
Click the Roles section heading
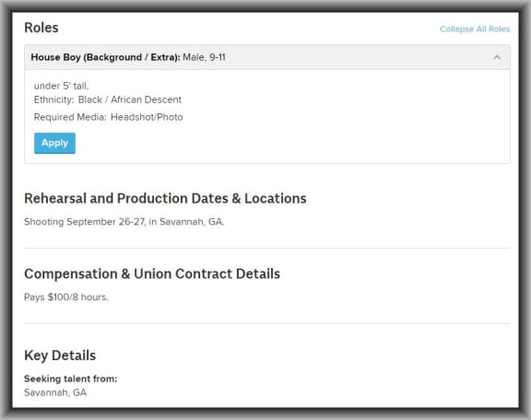41,28
